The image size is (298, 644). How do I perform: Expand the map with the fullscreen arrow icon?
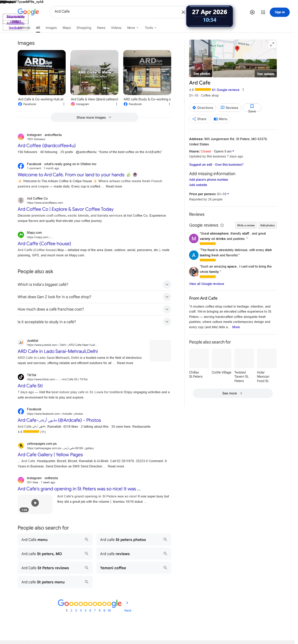[x=272, y=44]
